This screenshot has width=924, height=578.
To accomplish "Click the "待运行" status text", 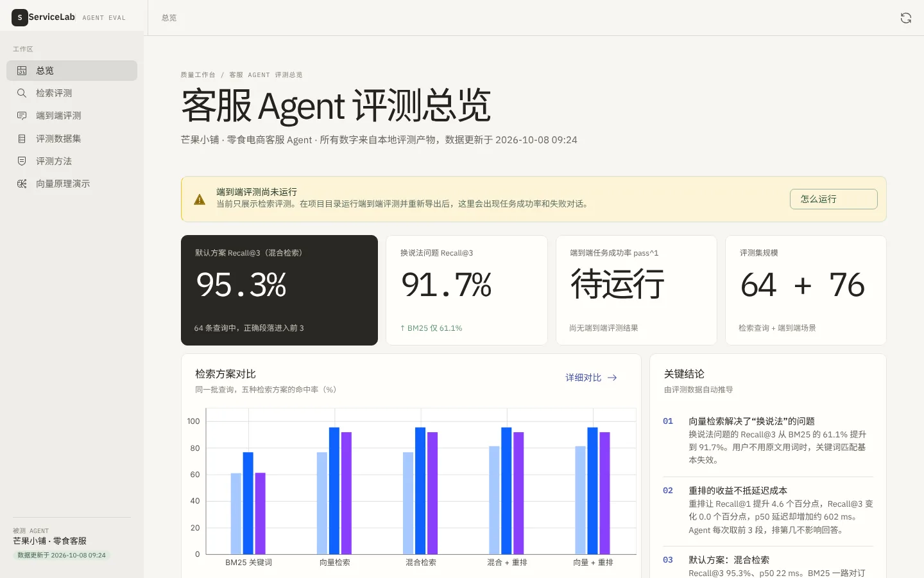I will (617, 285).
